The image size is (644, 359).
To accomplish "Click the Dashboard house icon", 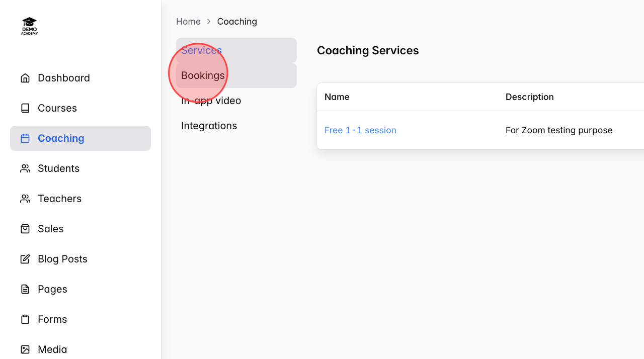I will 25,78.
